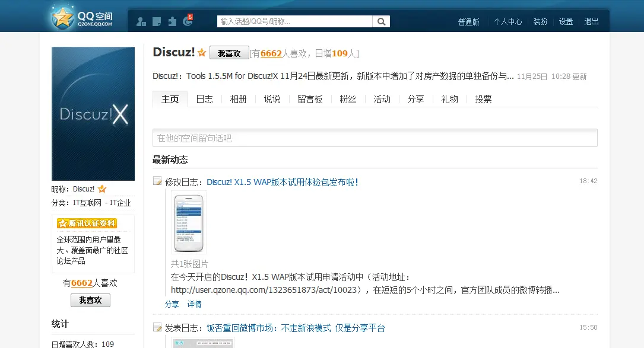
Task: Click 设置 in the top navigation
Action: click(x=566, y=21)
